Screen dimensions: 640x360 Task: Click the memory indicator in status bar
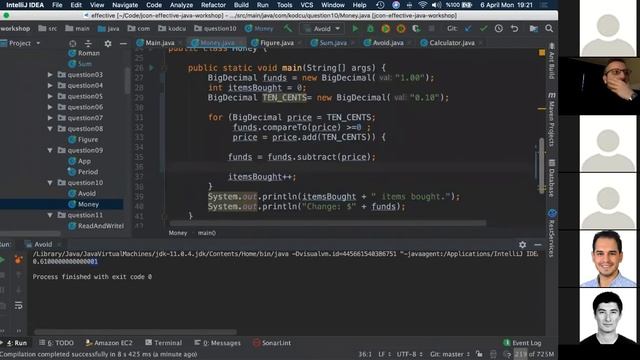pos(534,354)
